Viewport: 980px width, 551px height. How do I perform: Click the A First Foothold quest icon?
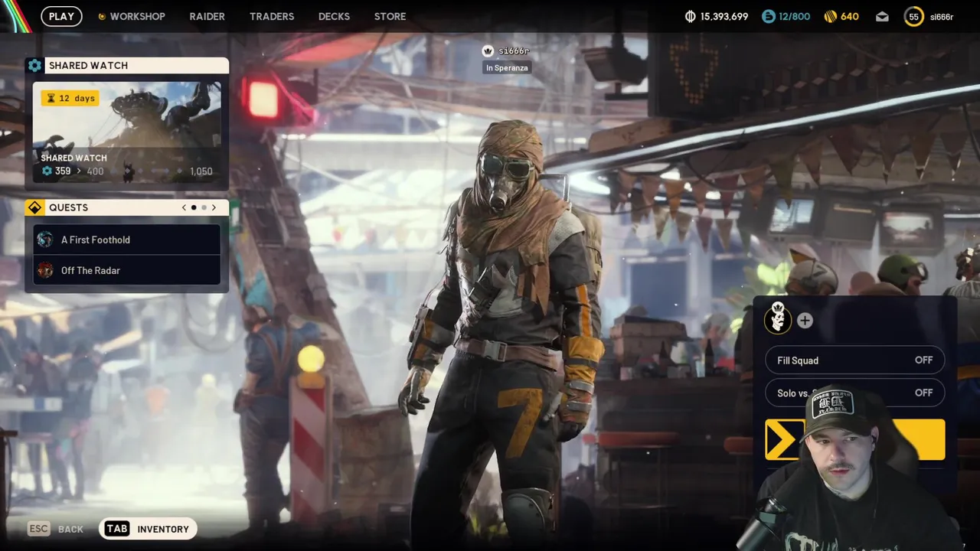pos(45,240)
